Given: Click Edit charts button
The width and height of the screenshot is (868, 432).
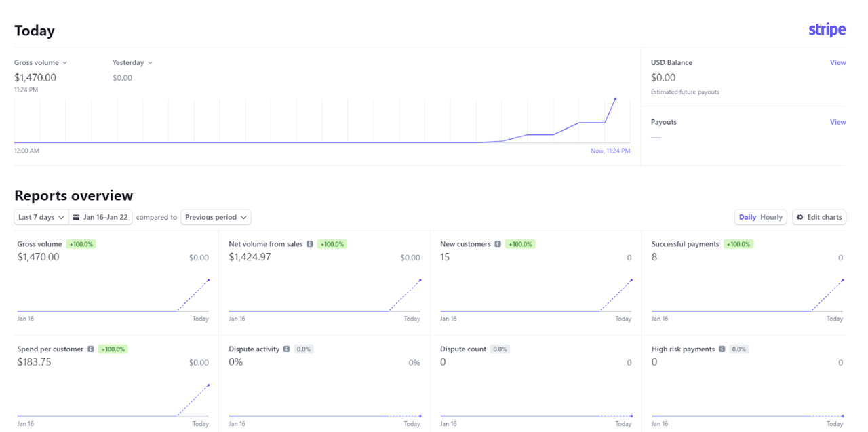Looking at the screenshot, I should click(x=819, y=218).
